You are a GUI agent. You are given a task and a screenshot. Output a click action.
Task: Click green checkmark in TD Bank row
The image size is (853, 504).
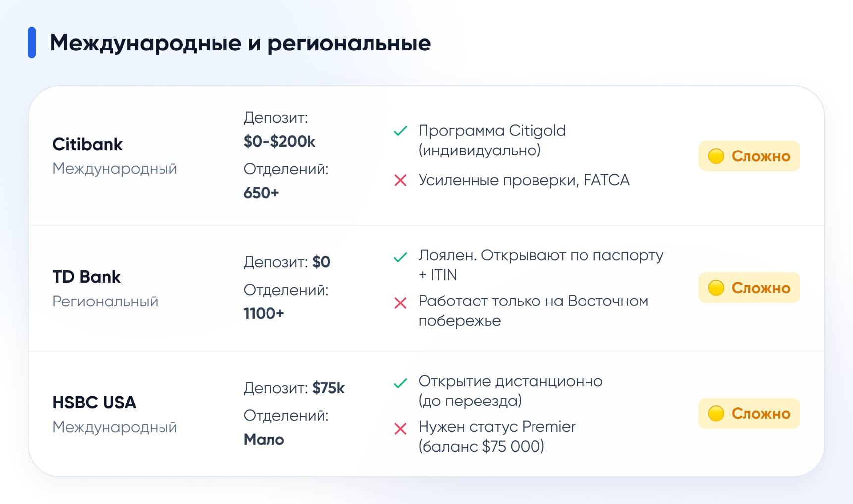click(400, 257)
